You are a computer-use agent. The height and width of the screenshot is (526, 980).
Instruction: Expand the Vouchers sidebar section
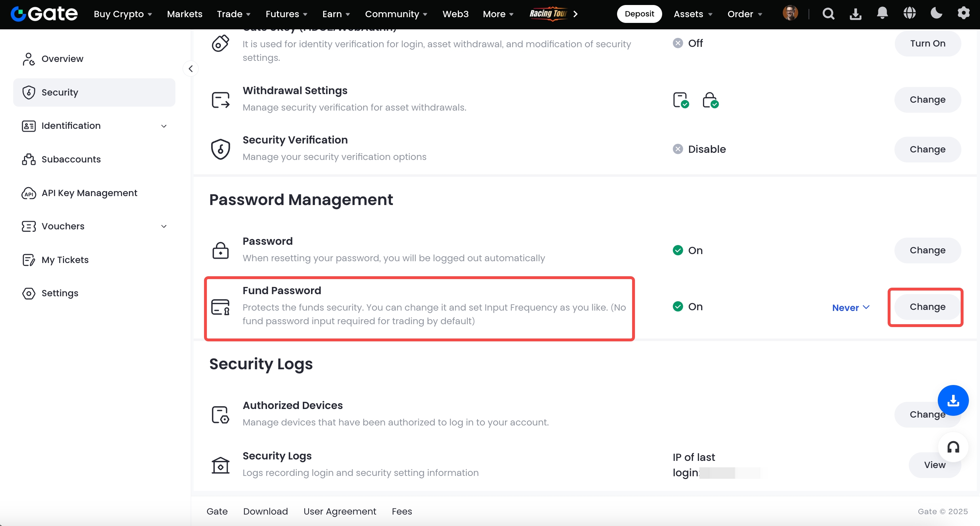(164, 226)
